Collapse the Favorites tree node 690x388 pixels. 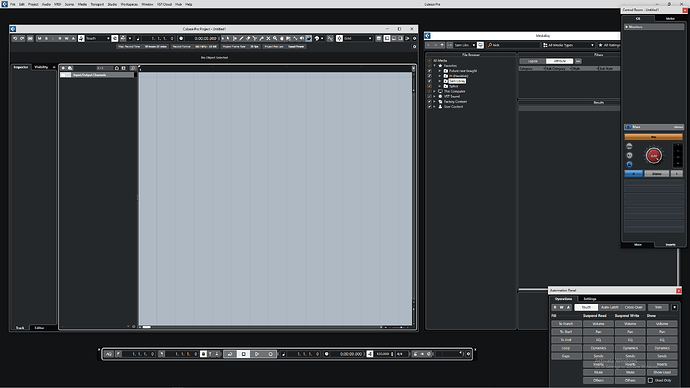pyautogui.click(x=434, y=66)
